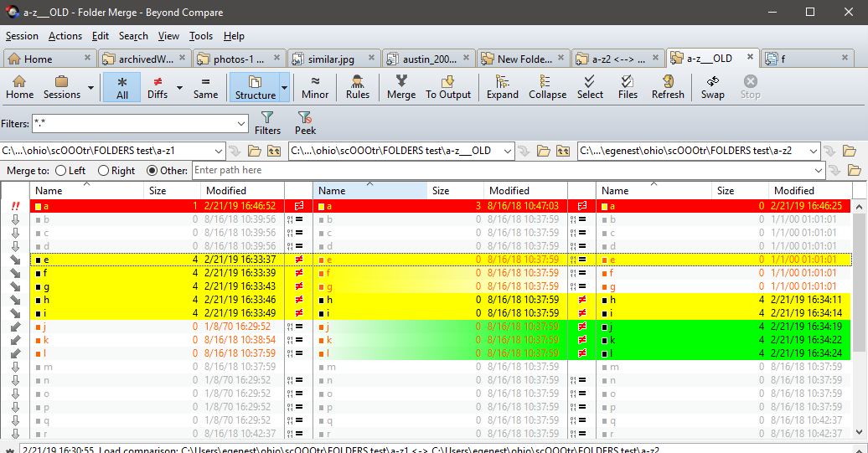Viewport: 868px width, 453px height.
Task: Switch to the austin_200... tab
Action: [x=429, y=59]
